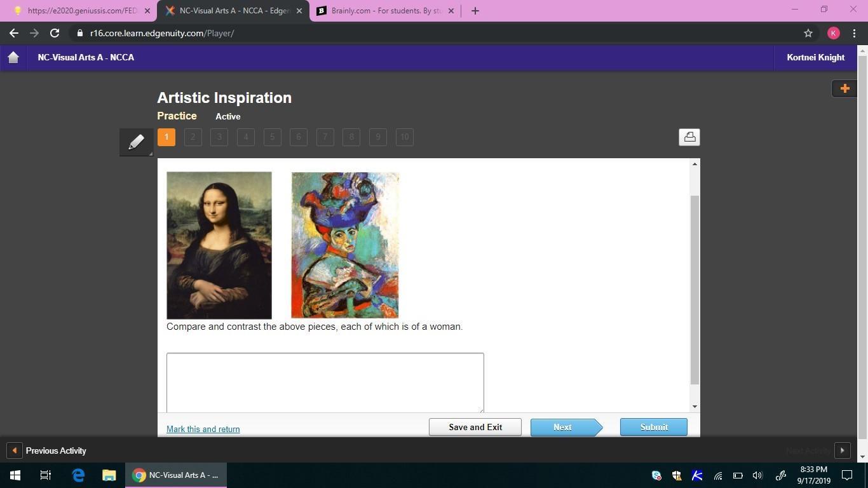868x488 pixels.
Task: Jump to question 7
Action: (x=325, y=137)
